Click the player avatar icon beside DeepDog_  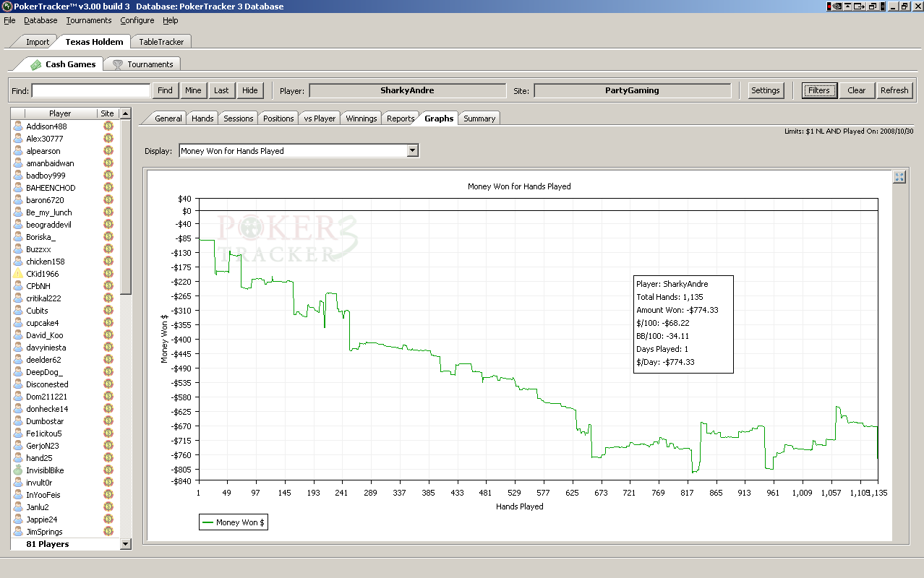point(18,372)
